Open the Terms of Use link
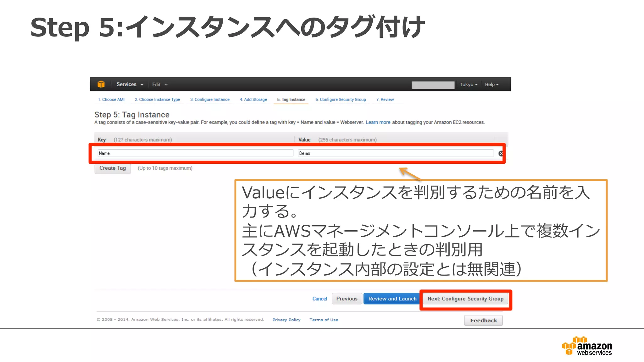644x362 pixels. click(324, 320)
